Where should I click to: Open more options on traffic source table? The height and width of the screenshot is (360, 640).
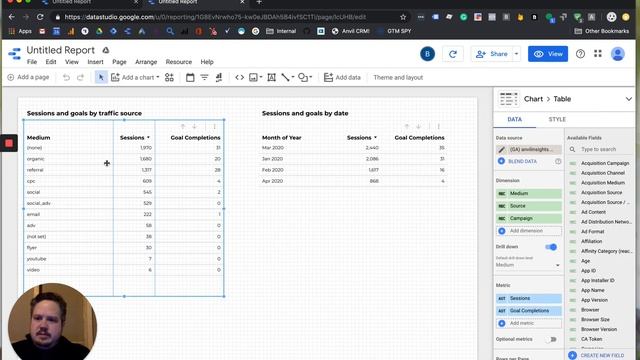coord(214,127)
